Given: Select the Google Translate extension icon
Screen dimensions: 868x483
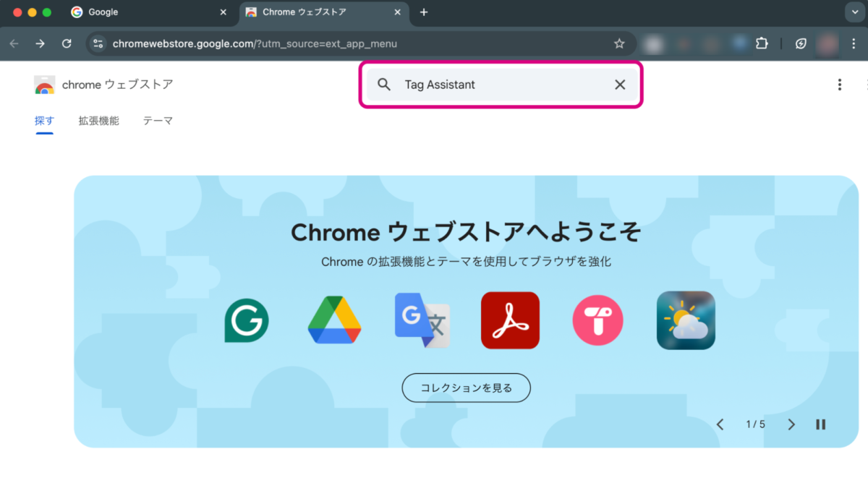Looking at the screenshot, I should [423, 320].
